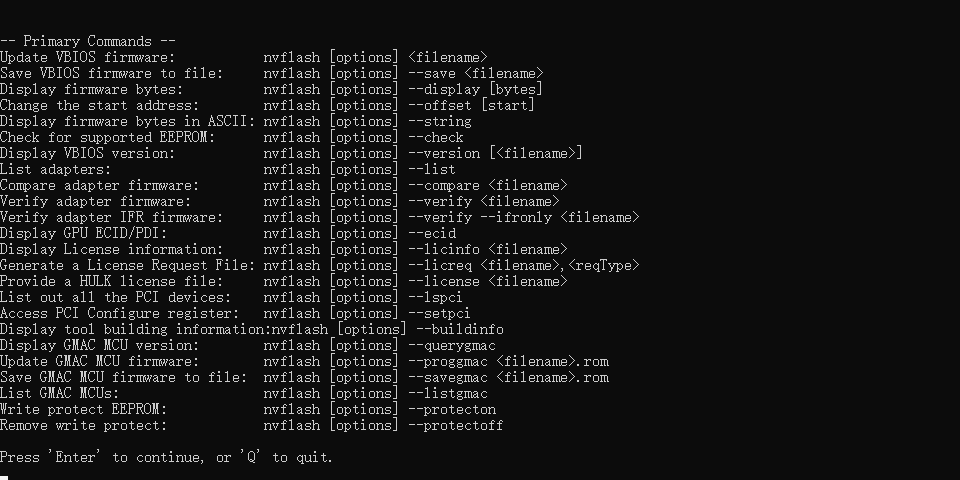Click the '--verify --ifronly <filename>' text

523,217
